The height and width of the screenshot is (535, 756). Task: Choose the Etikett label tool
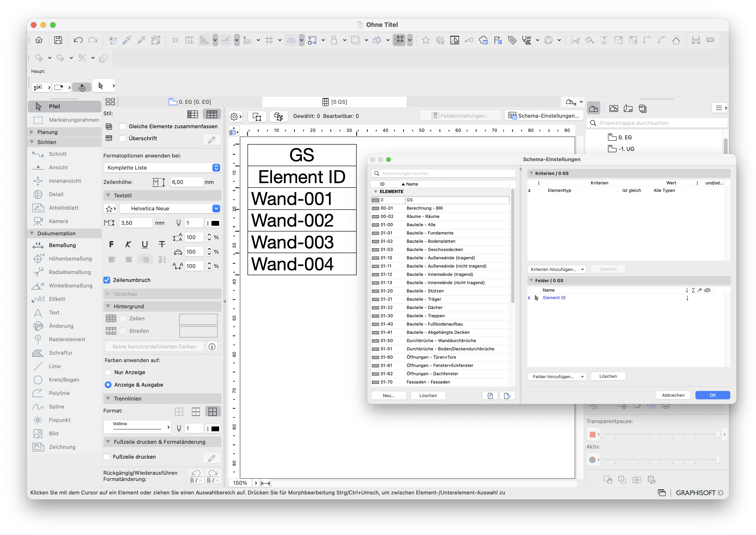(x=65, y=299)
